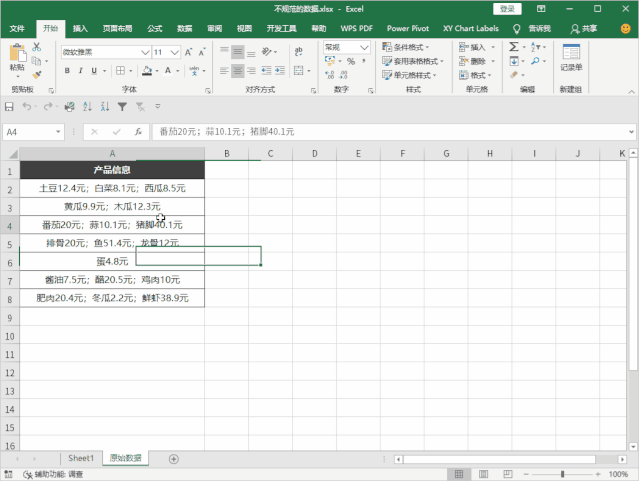
Task: Click the Insert Function fx icon
Action: tap(139, 131)
